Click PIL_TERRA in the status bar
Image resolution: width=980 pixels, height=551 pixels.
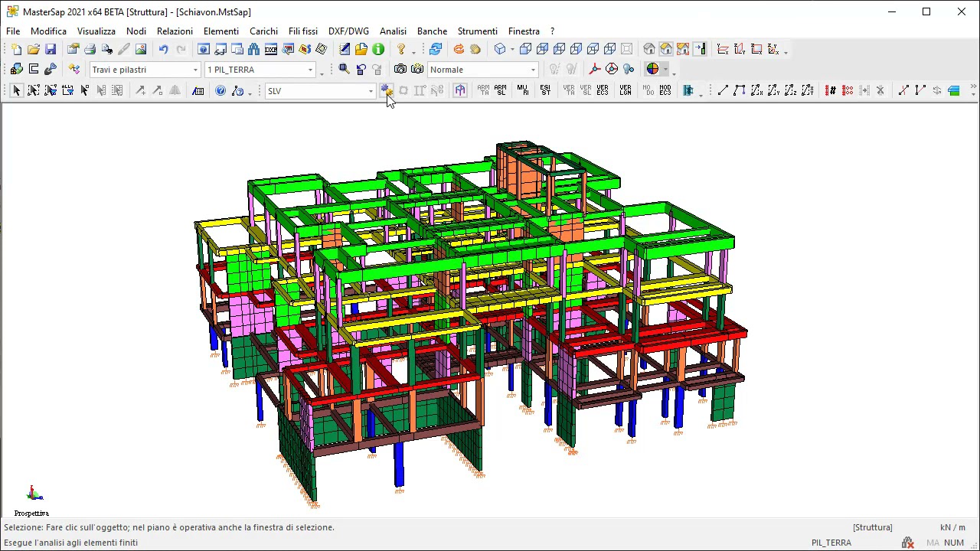click(x=831, y=543)
